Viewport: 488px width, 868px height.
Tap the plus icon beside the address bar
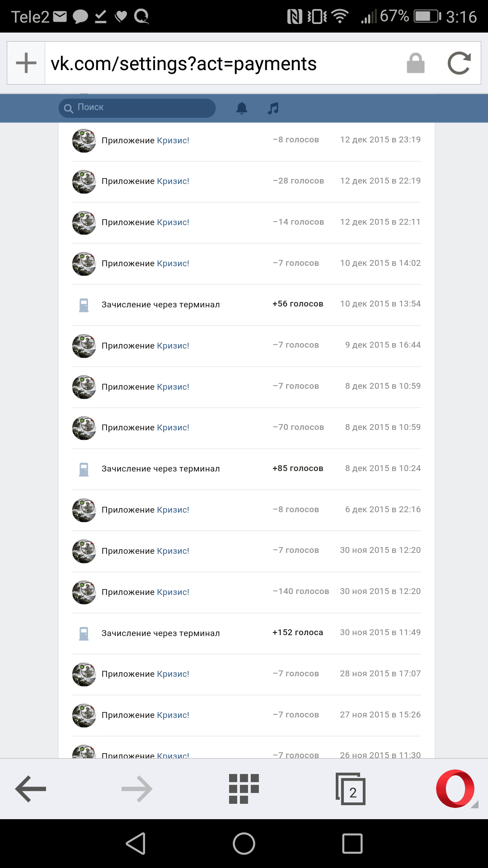(x=26, y=63)
